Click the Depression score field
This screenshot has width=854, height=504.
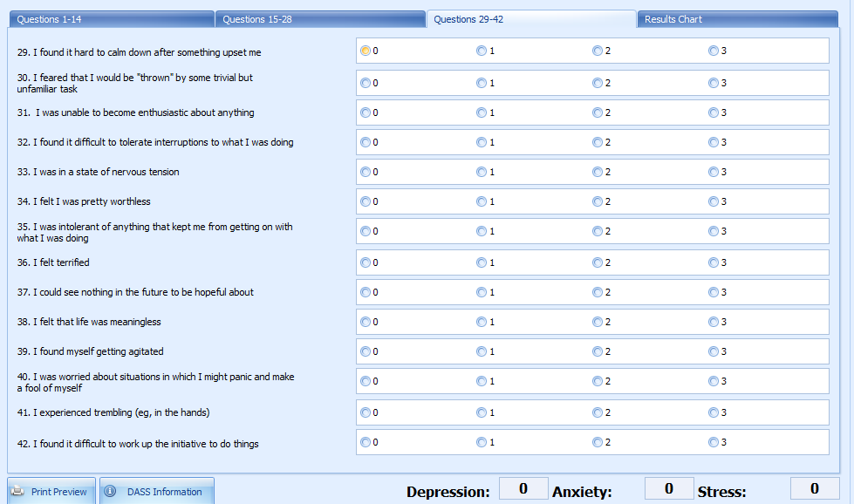[x=523, y=488]
